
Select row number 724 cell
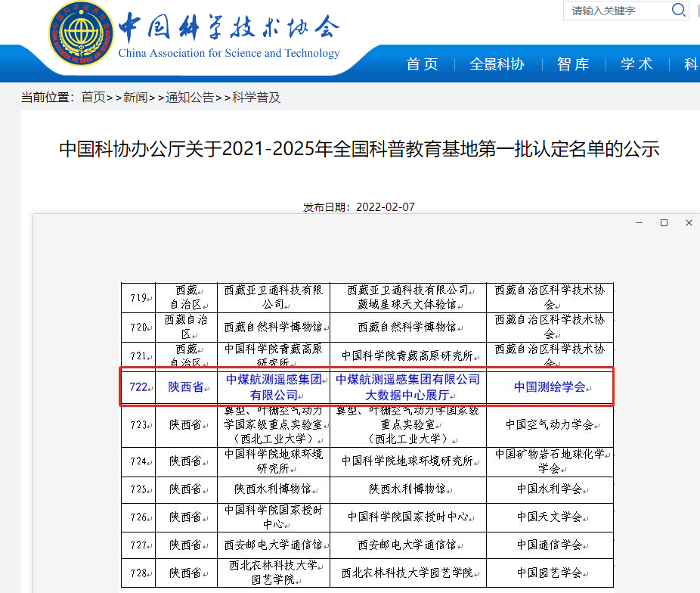(138, 461)
